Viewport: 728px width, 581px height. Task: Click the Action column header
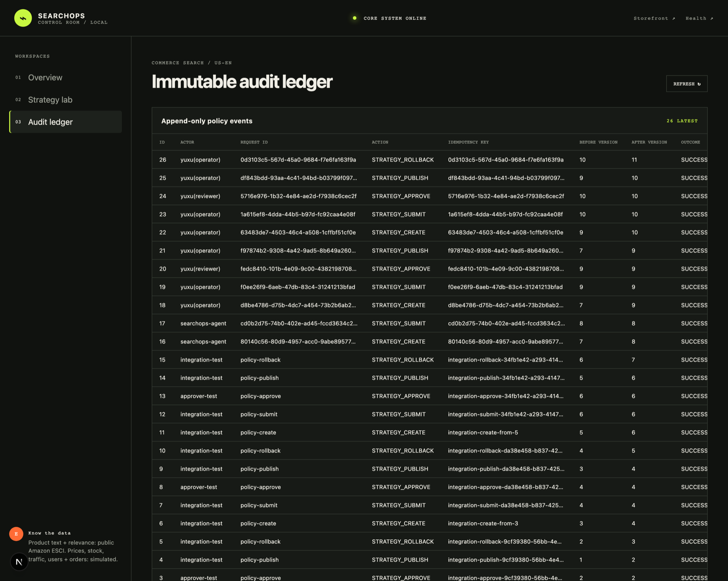[380, 142]
